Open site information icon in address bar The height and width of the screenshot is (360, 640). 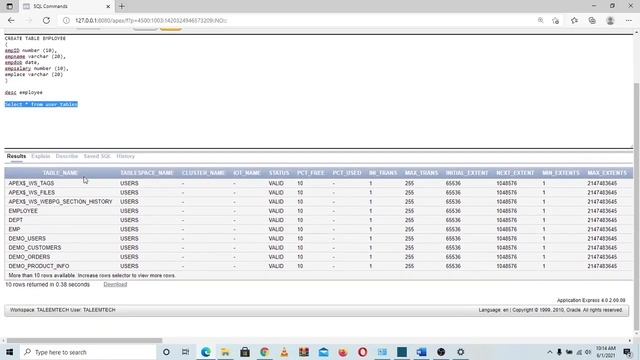click(66, 20)
